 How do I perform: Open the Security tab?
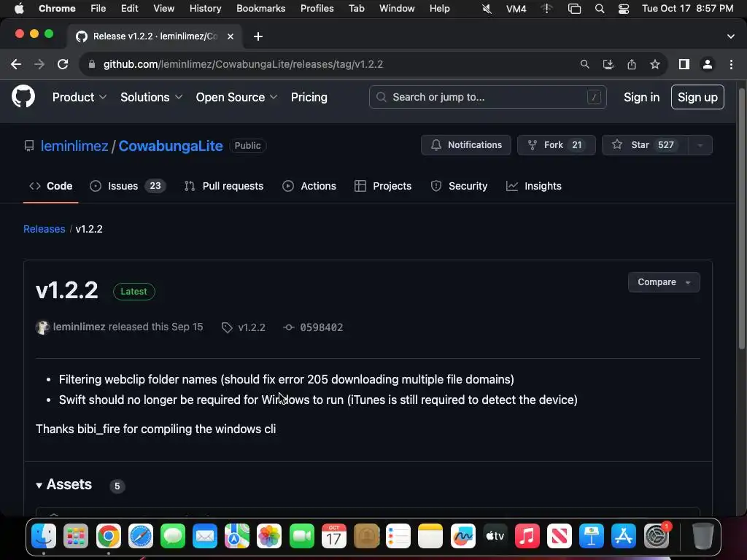tap(460, 186)
